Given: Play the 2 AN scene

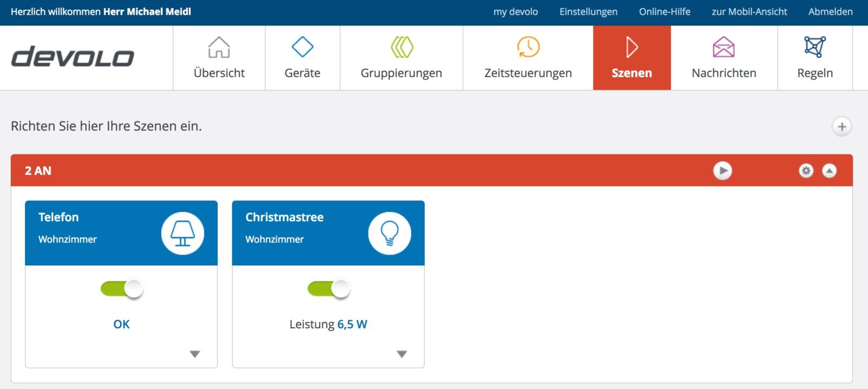Looking at the screenshot, I should click(722, 171).
